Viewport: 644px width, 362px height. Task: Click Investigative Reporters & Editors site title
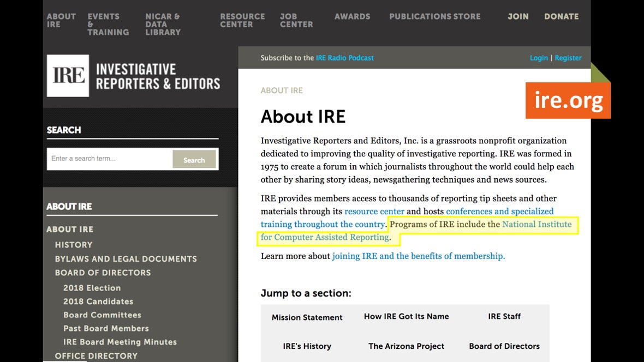[x=158, y=76]
